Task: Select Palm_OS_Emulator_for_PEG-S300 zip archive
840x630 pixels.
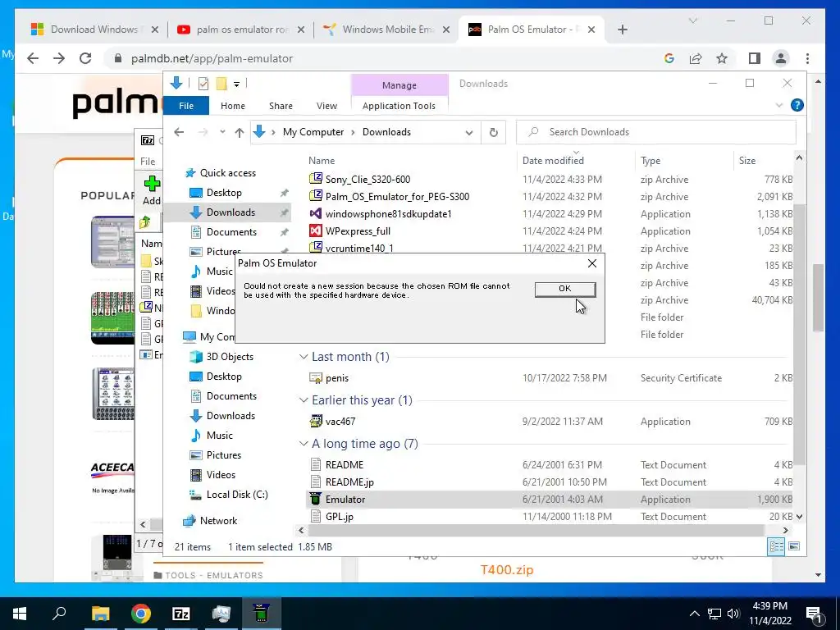Action: (397, 197)
